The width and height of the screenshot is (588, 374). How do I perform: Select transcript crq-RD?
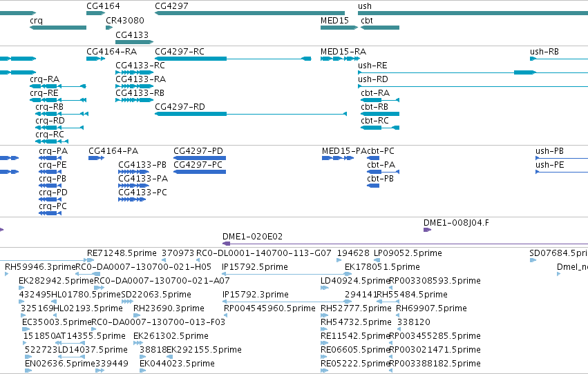point(59,128)
